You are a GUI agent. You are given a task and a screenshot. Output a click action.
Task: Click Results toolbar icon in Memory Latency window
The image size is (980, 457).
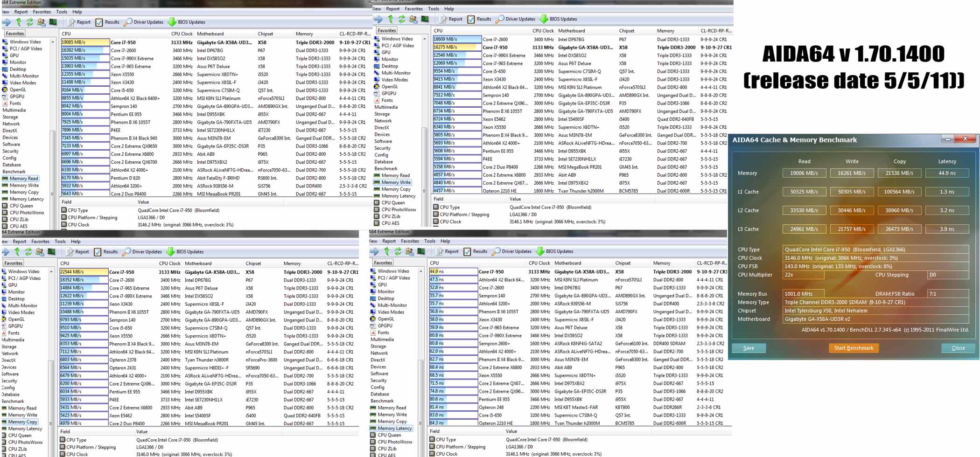tap(467, 251)
